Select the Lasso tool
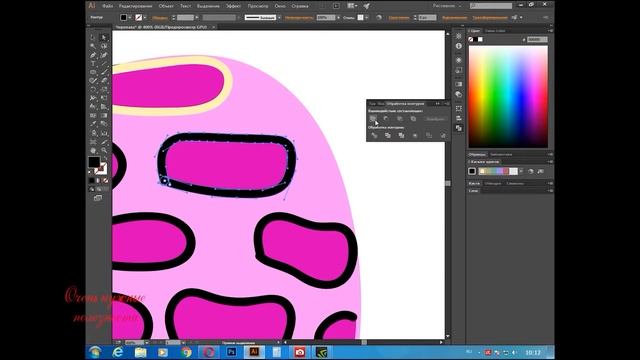The image size is (640, 360). pos(104,46)
